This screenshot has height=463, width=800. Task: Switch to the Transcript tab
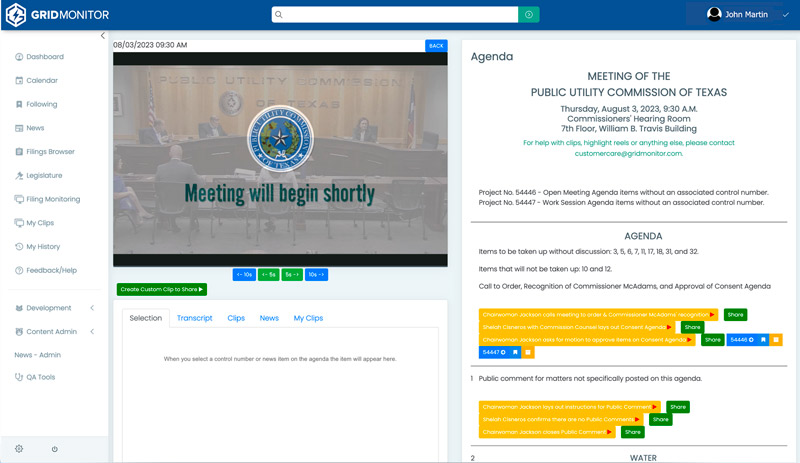[x=194, y=318]
